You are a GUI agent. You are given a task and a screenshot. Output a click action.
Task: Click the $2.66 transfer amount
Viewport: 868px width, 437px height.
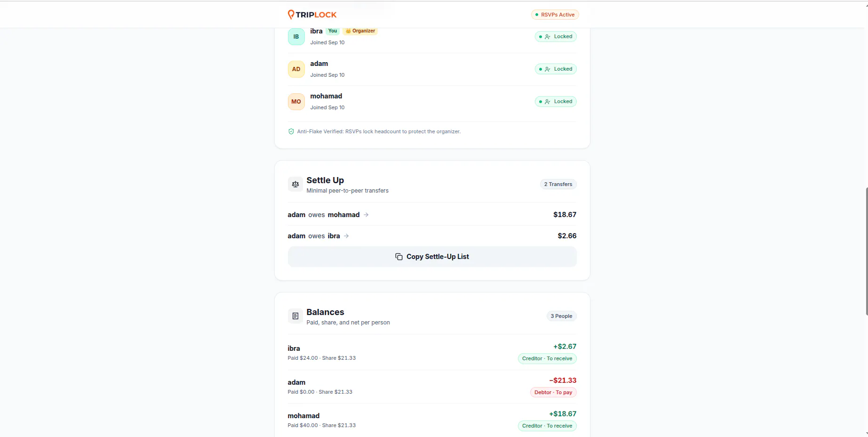coord(567,236)
